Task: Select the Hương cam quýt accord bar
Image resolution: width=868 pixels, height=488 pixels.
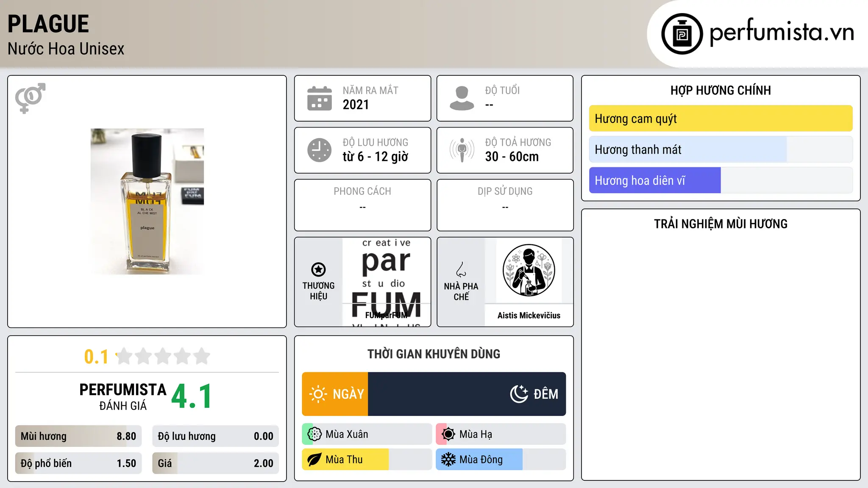Action: pyautogui.click(x=721, y=119)
